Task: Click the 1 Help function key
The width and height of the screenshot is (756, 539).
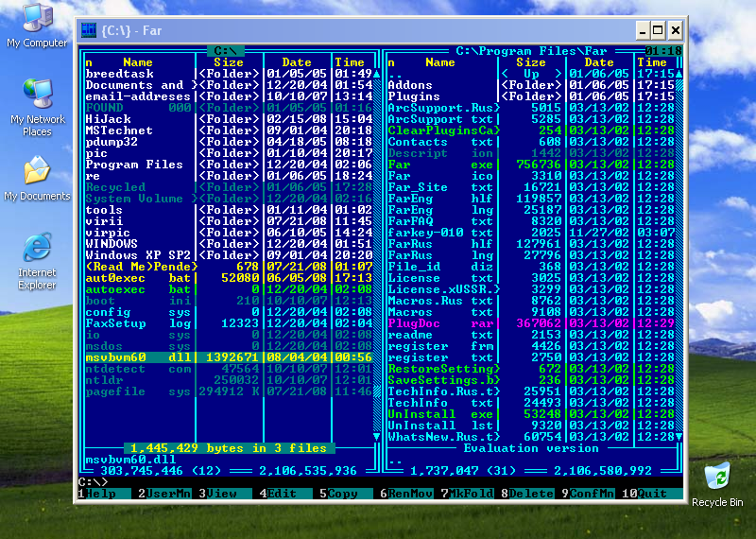Action: 104,494
